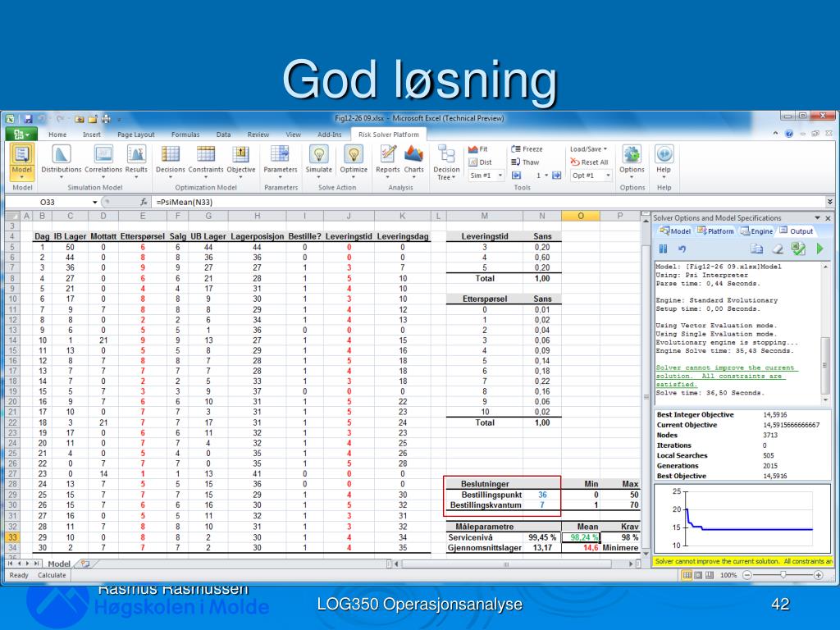Click the Objective icon
This screenshot has width=840, height=630.
pos(240,154)
